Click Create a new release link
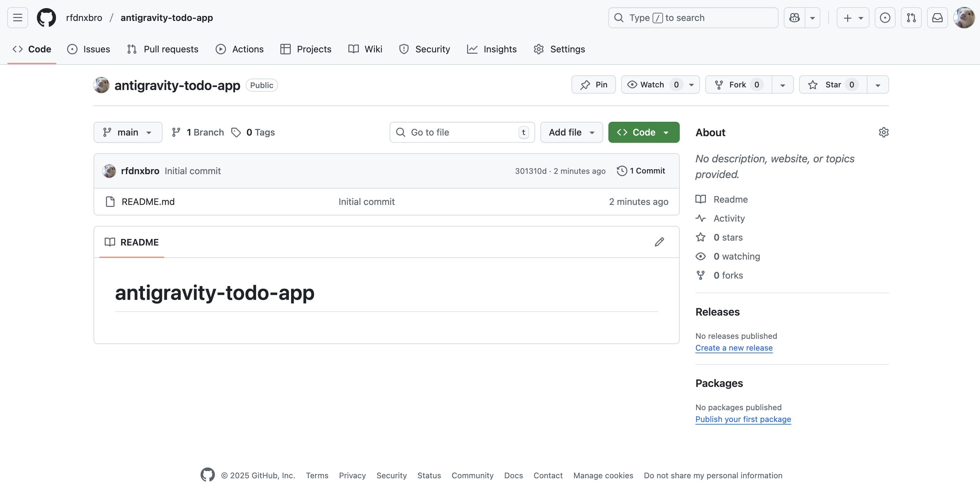 click(x=733, y=348)
